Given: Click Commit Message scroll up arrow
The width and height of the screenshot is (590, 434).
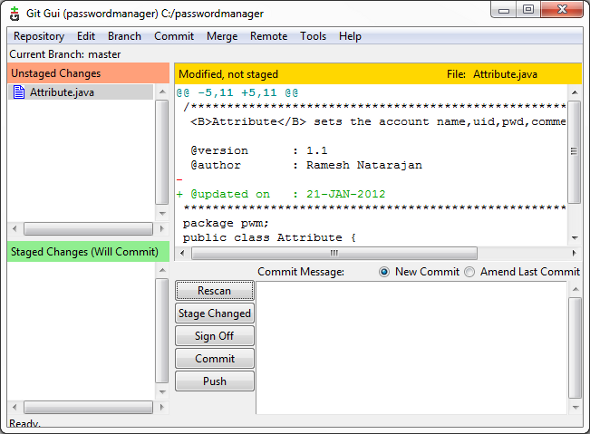Looking at the screenshot, I should click(x=575, y=289).
